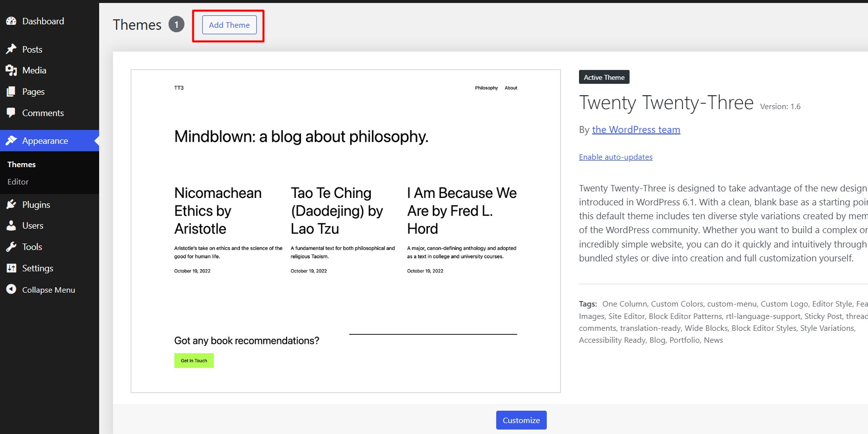Click the Settings sliders icon

pyautogui.click(x=11, y=268)
